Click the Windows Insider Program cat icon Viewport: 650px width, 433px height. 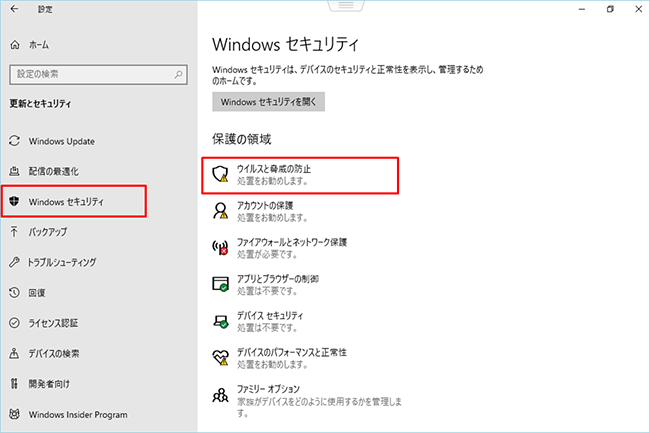click(x=15, y=414)
